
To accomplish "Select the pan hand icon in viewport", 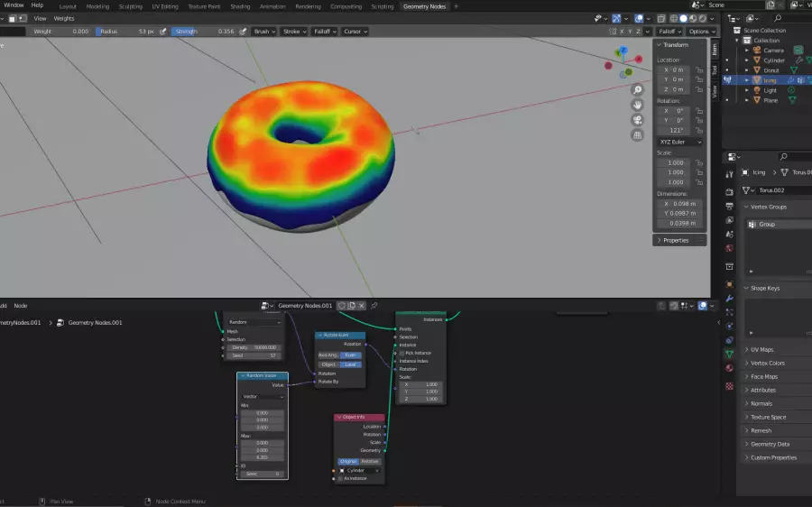I will pyautogui.click(x=637, y=105).
